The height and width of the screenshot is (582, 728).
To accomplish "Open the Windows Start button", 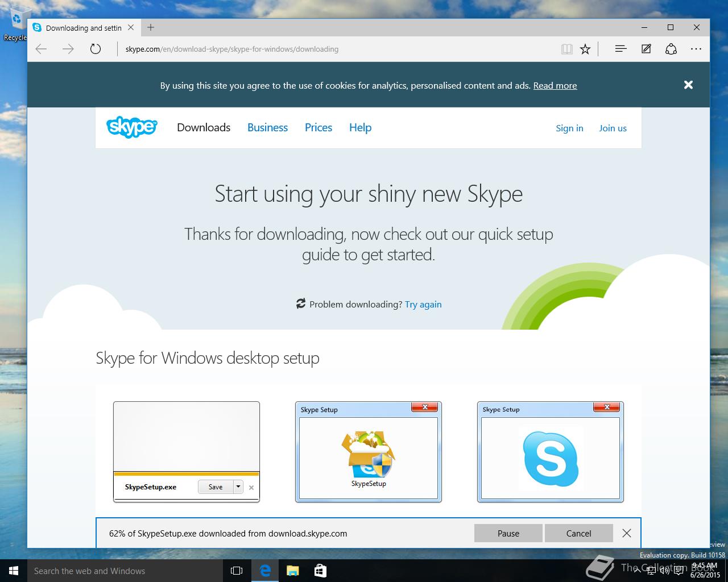I will click(x=14, y=571).
